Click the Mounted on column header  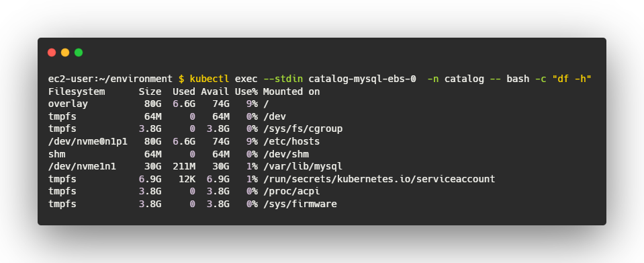click(291, 91)
